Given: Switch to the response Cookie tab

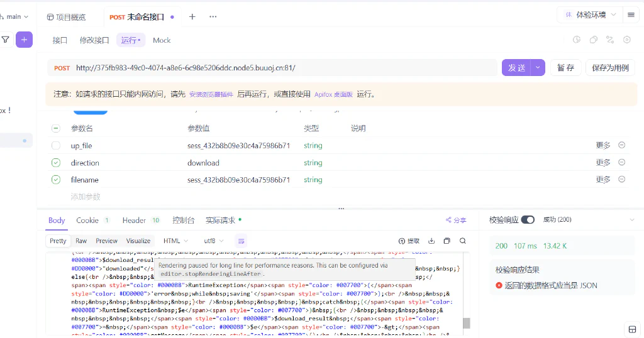Looking at the screenshot, I should pos(92,221).
